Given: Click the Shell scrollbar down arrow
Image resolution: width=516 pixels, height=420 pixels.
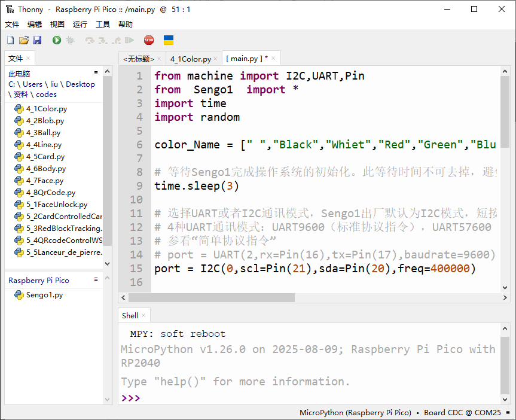Looking at the screenshot, I should [505, 399].
